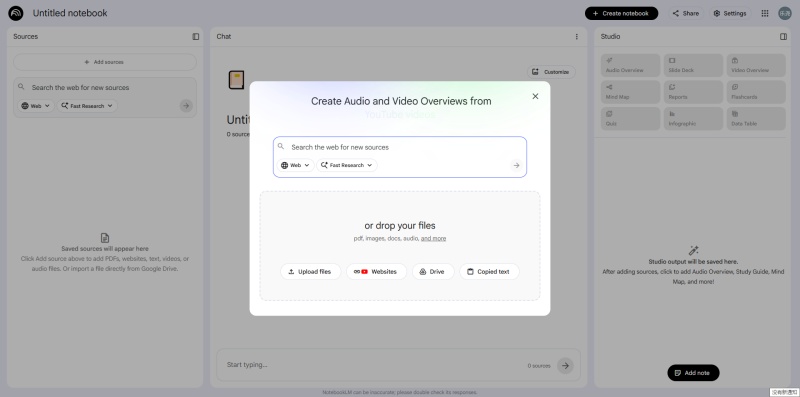Open Infographic tile in Studio

click(693, 118)
